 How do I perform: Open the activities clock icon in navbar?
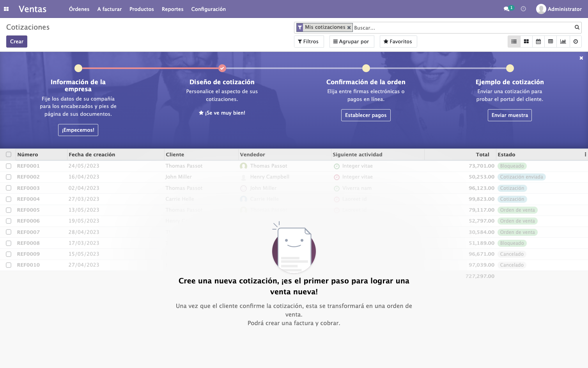(523, 9)
